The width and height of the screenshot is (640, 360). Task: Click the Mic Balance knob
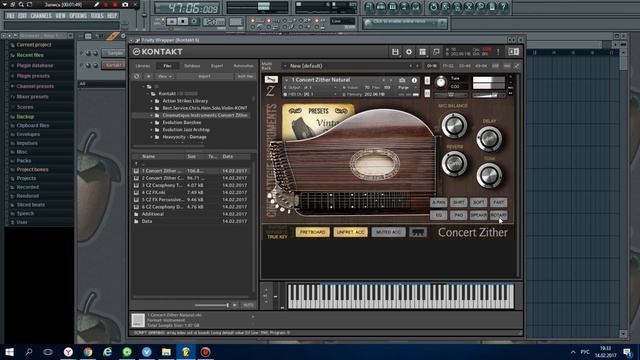point(453,125)
